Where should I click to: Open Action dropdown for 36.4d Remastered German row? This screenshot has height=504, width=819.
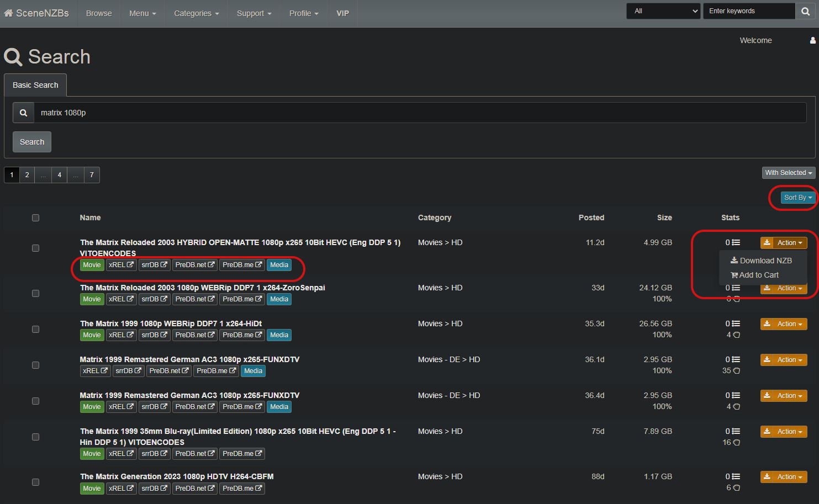tap(790, 396)
